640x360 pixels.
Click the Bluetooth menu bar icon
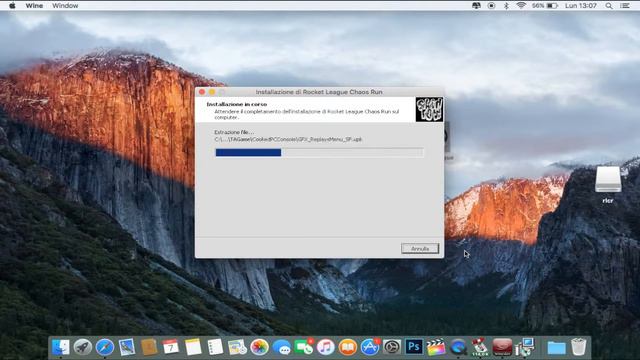coord(506,6)
